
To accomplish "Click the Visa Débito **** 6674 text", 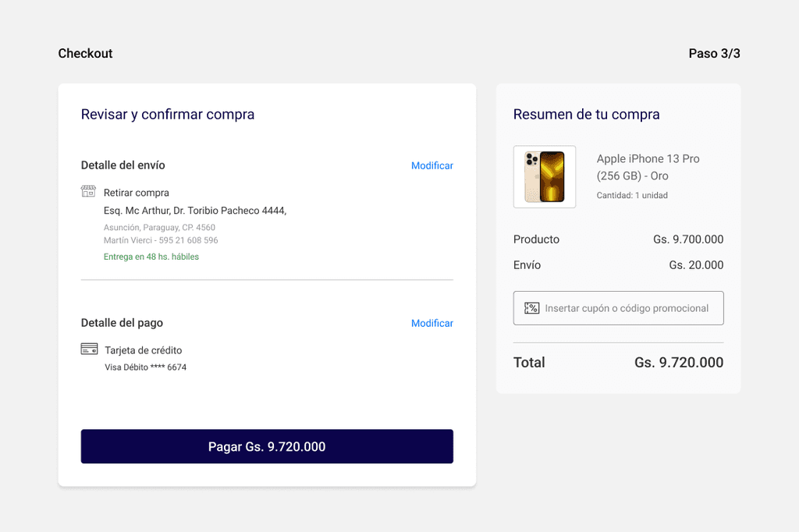I will click(145, 367).
